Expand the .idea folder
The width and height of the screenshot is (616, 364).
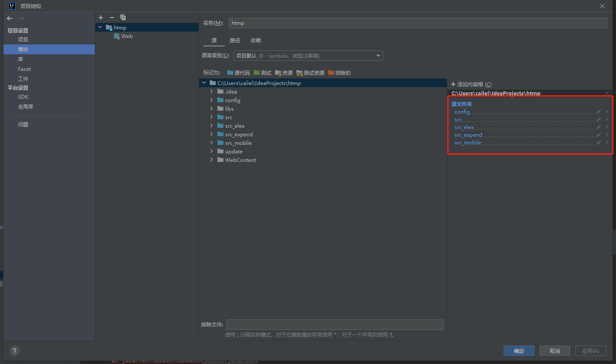[211, 91]
